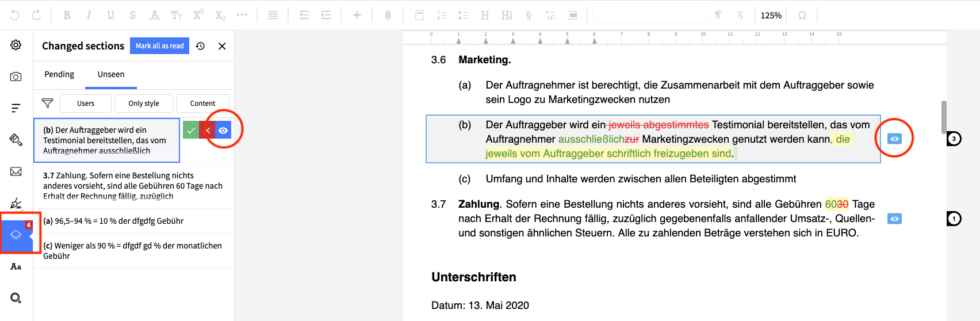
Task: Open the gavel stamp sidebar tool
Action: 16,140
